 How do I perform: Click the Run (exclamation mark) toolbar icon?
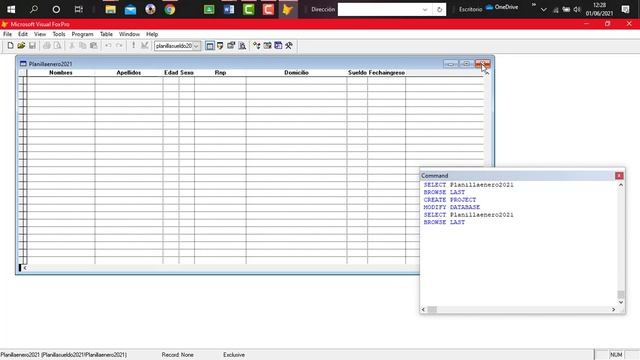(133, 46)
